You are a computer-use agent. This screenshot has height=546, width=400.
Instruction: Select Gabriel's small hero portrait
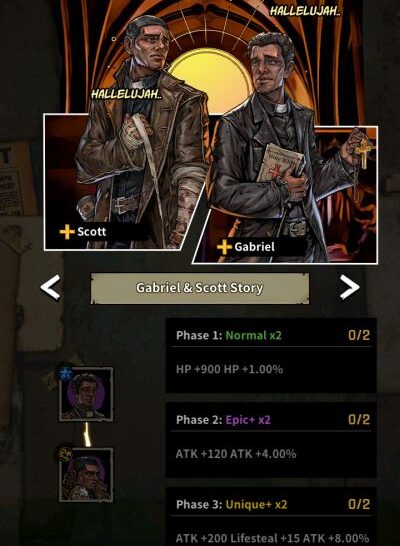tap(86, 394)
